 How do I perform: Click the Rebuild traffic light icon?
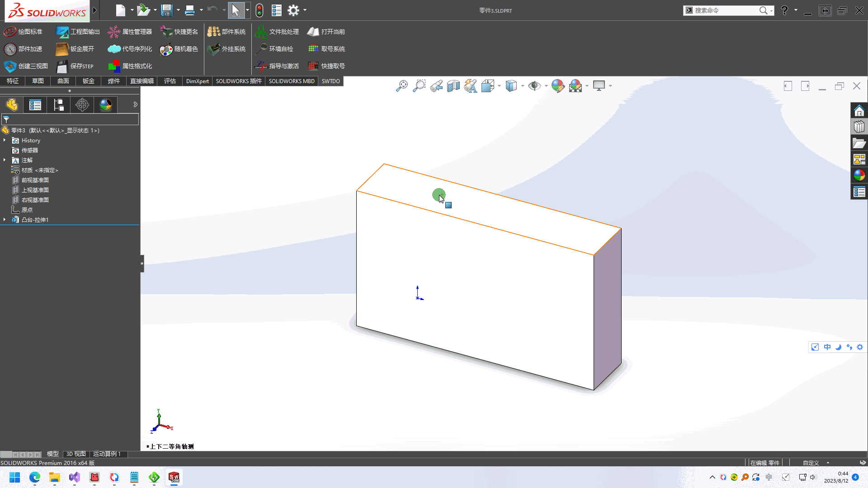tap(259, 10)
